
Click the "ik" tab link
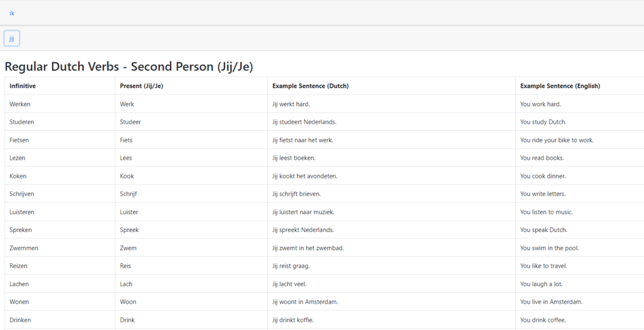tap(12, 13)
